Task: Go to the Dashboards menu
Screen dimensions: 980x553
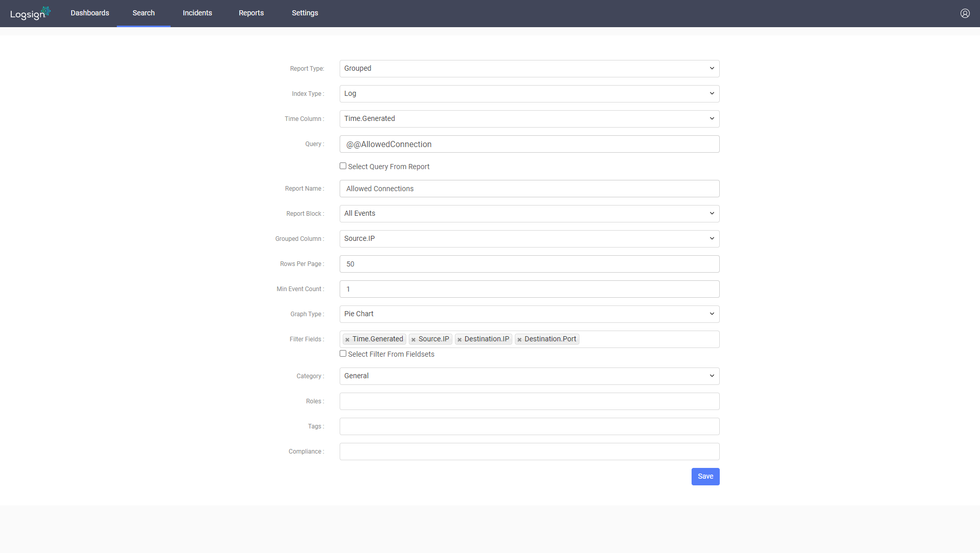Action: tap(90, 13)
